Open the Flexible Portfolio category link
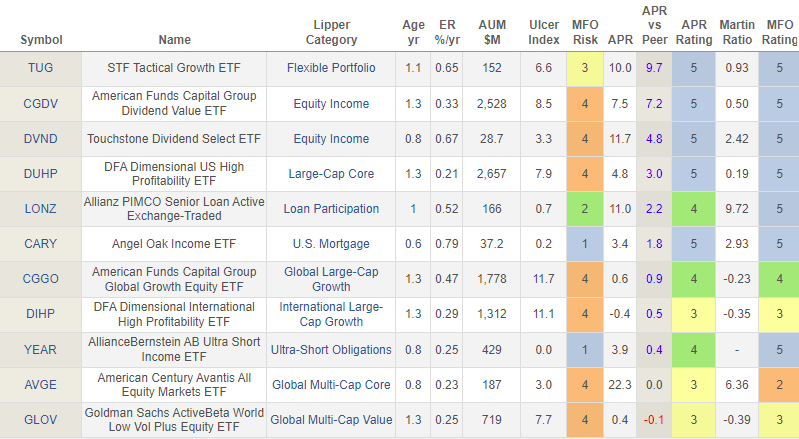This screenshot has width=799, height=439. (x=331, y=68)
